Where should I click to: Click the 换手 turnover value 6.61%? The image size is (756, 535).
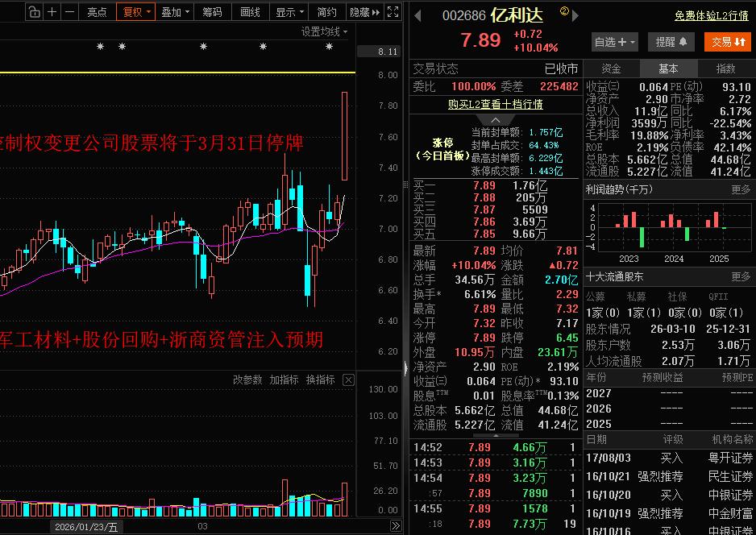pyautogui.click(x=480, y=294)
